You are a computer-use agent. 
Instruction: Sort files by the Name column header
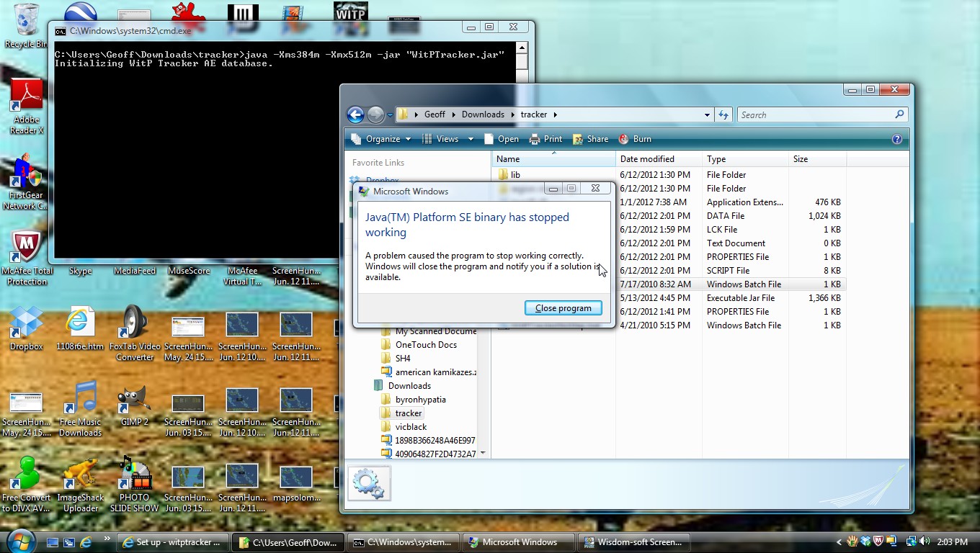tap(554, 159)
